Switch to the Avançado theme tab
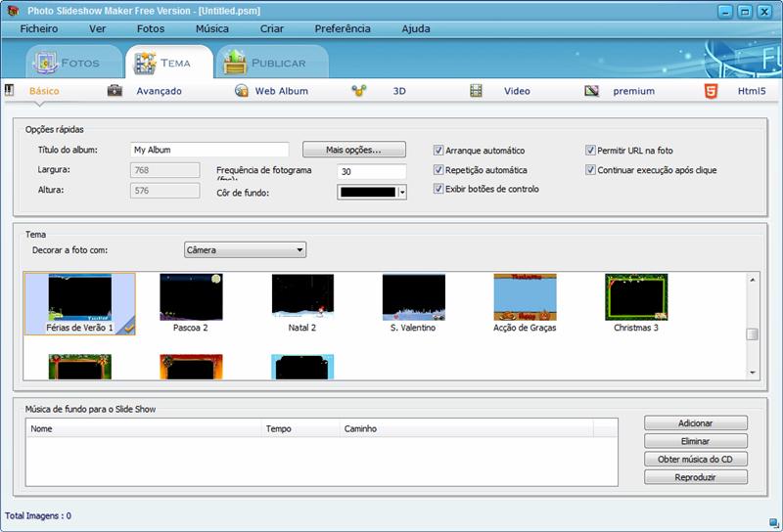Image resolution: width=783 pixels, height=532 pixels. tap(159, 91)
